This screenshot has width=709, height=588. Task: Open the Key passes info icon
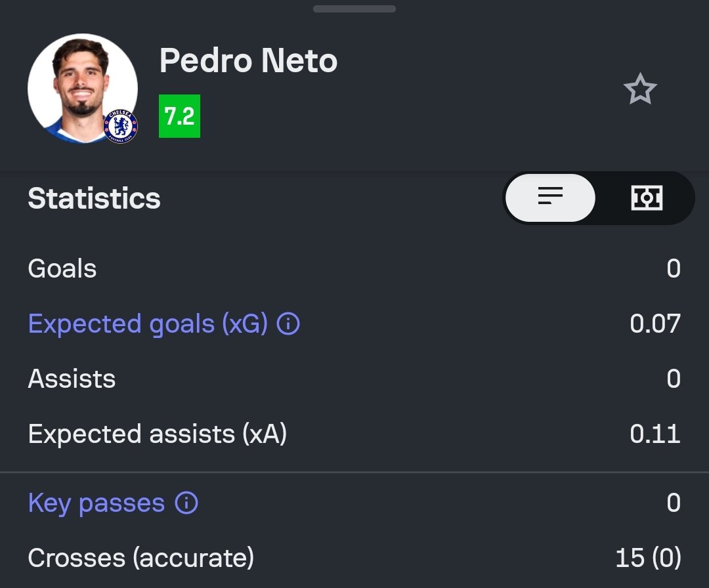pyautogui.click(x=186, y=503)
